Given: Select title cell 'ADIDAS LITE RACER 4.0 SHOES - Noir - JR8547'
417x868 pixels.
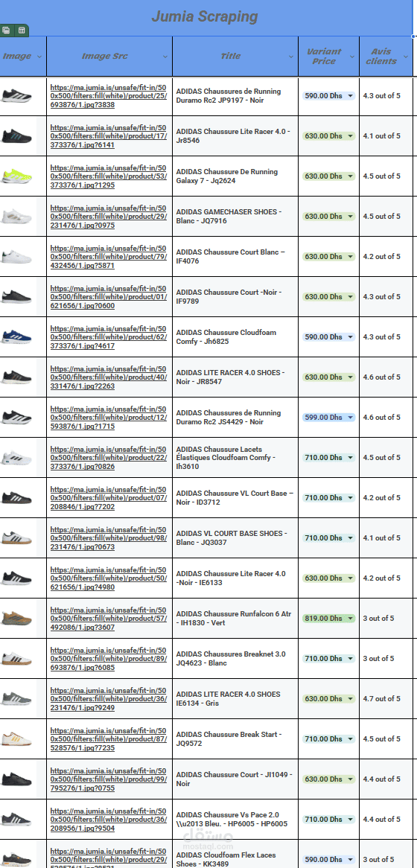Looking at the screenshot, I should click(235, 377).
